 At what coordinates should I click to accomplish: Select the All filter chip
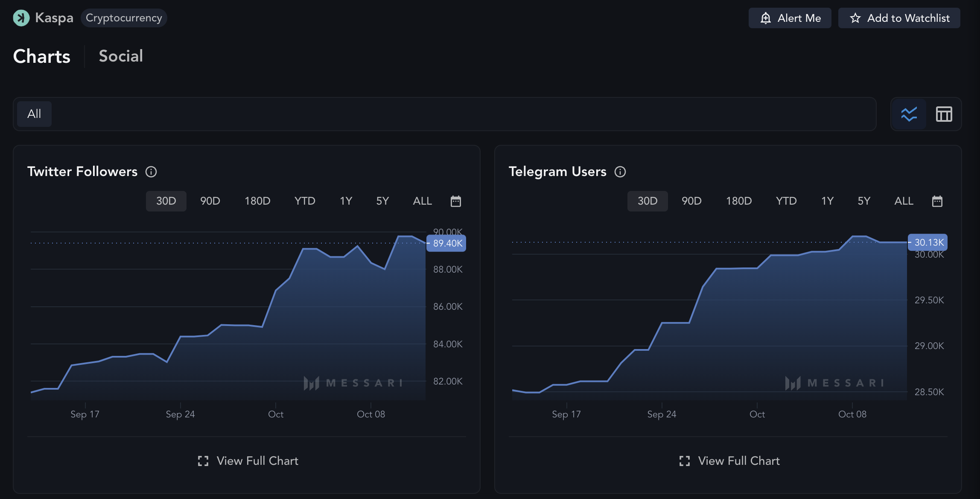tap(34, 114)
